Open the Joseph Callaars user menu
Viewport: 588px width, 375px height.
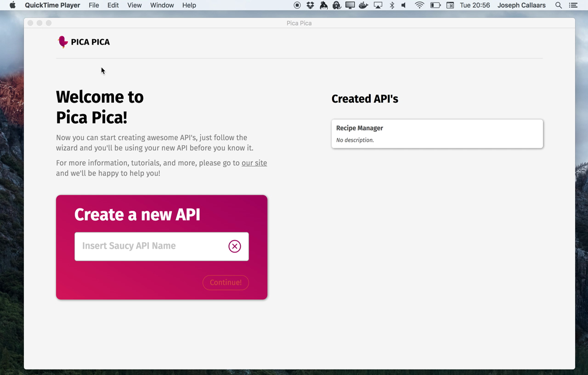point(521,6)
